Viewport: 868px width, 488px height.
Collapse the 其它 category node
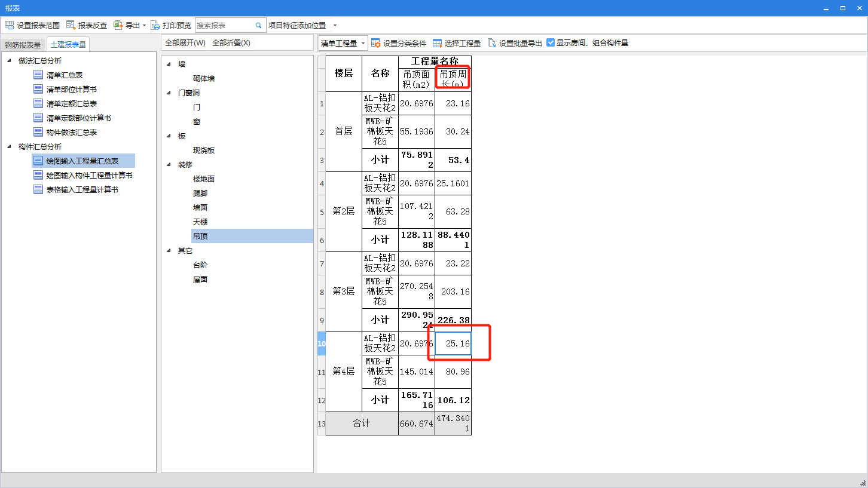[169, 250]
